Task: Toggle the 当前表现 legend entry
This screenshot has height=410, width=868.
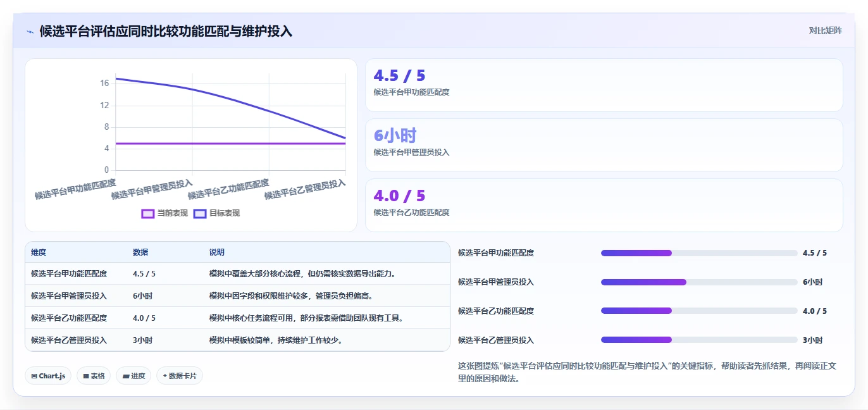Action: tap(164, 213)
